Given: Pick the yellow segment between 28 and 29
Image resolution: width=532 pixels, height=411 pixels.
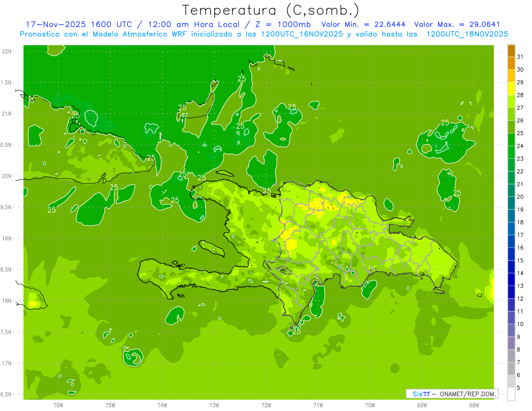Looking at the screenshot, I should pos(511,89).
